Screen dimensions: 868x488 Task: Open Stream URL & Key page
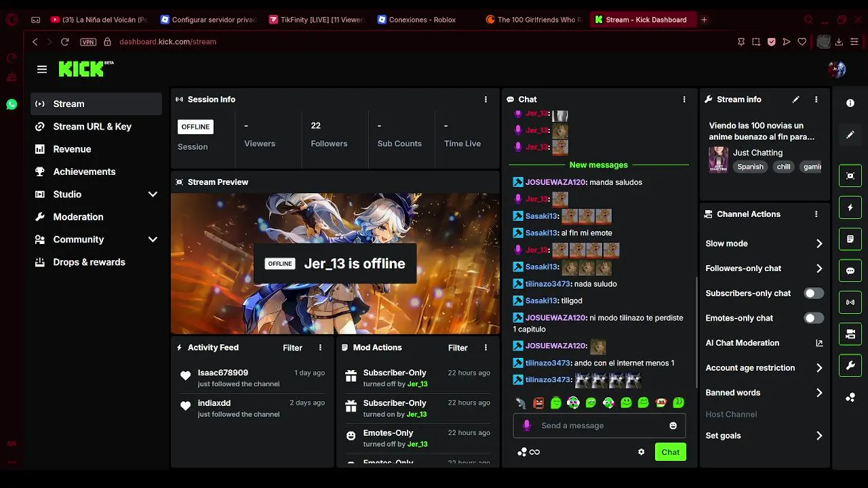tap(96, 127)
